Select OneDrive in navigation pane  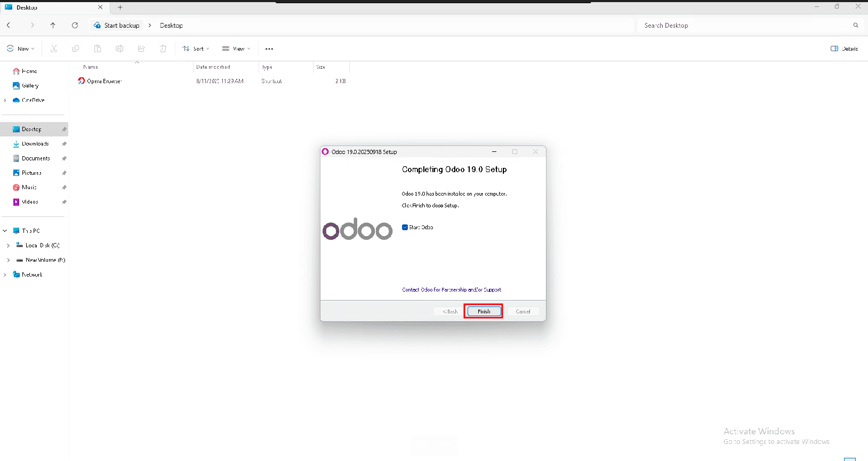[34, 100]
